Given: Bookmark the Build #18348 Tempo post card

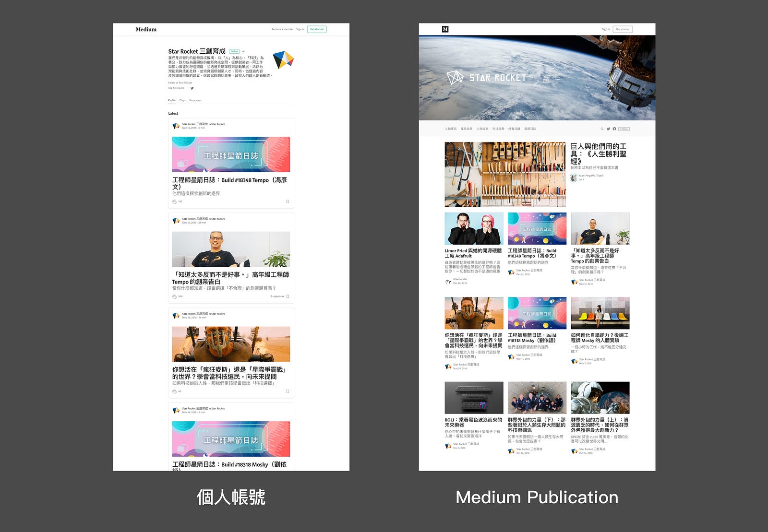Looking at the screenshot, I should point(288,201).
